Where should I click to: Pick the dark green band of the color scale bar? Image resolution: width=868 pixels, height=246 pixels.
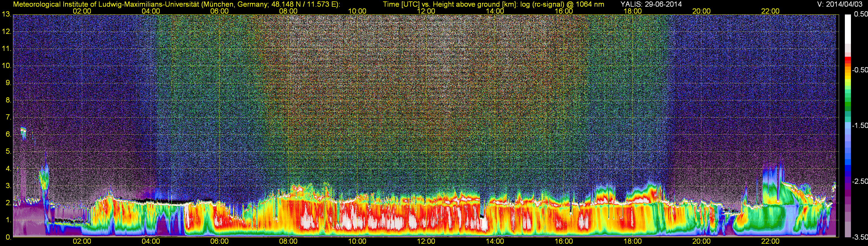[x=847, y=107]
